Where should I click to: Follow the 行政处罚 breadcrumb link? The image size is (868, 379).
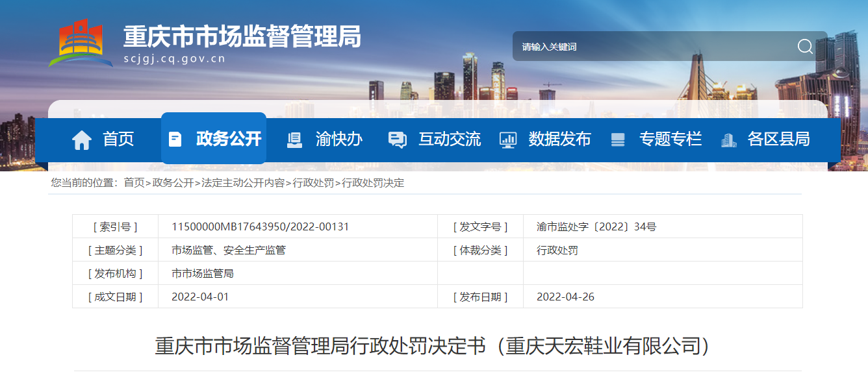(313, 183)
